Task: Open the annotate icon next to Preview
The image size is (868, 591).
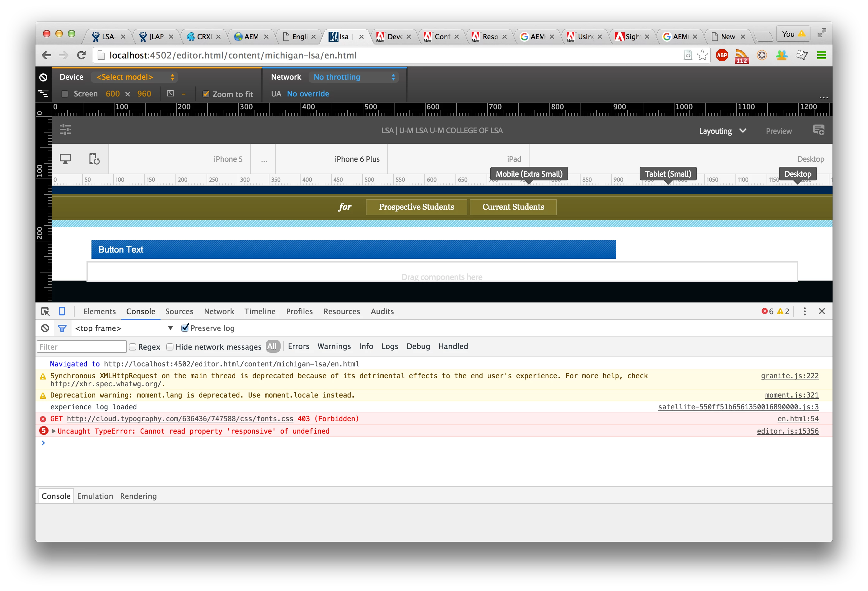Action: 818,130
